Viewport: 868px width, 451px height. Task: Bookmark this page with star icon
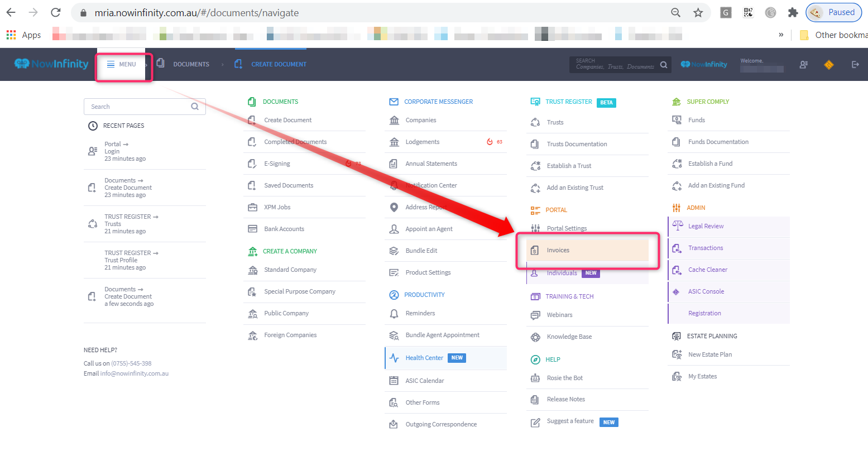point(698,12)
